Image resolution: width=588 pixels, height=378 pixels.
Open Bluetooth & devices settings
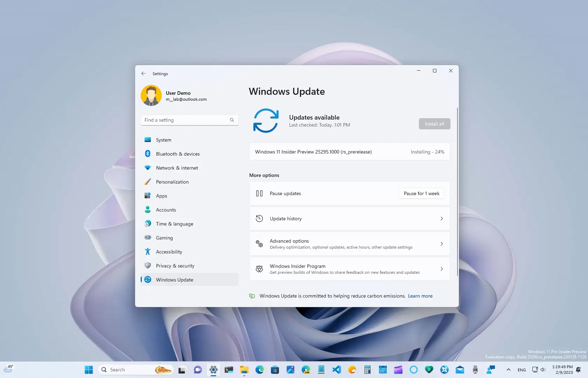coord(177,154)
